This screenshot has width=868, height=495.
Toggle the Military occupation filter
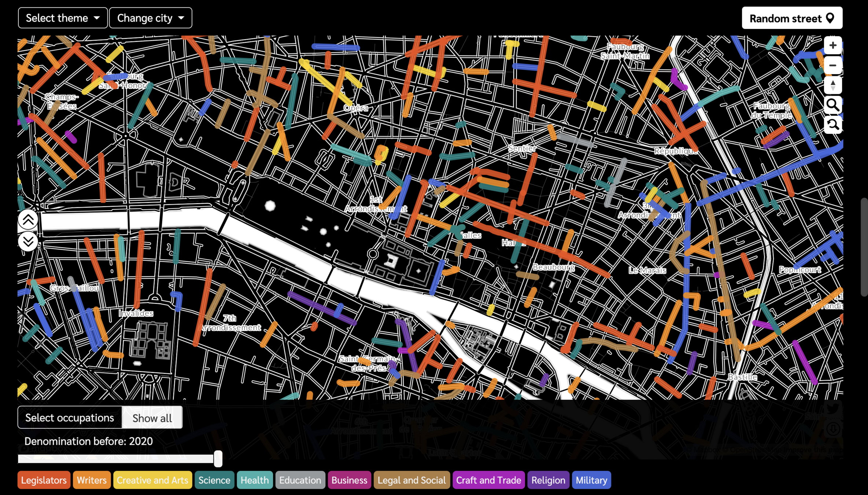[591, 480]
